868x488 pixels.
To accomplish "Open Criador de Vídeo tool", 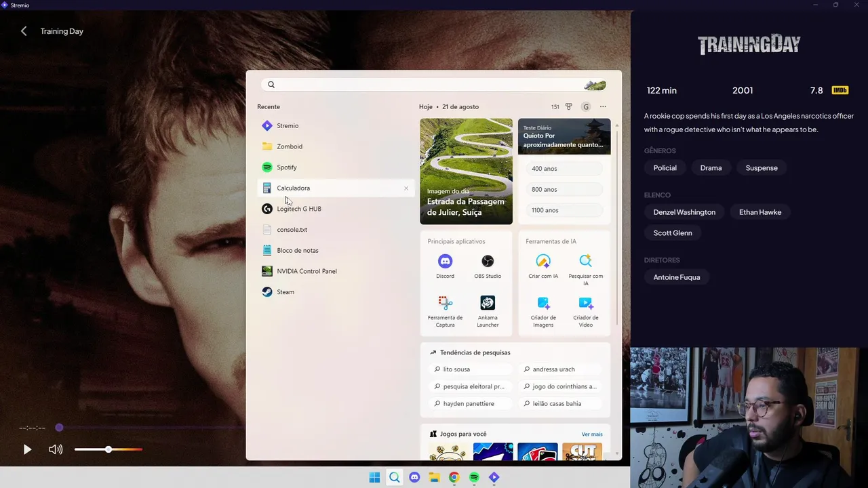I will 586,312.
